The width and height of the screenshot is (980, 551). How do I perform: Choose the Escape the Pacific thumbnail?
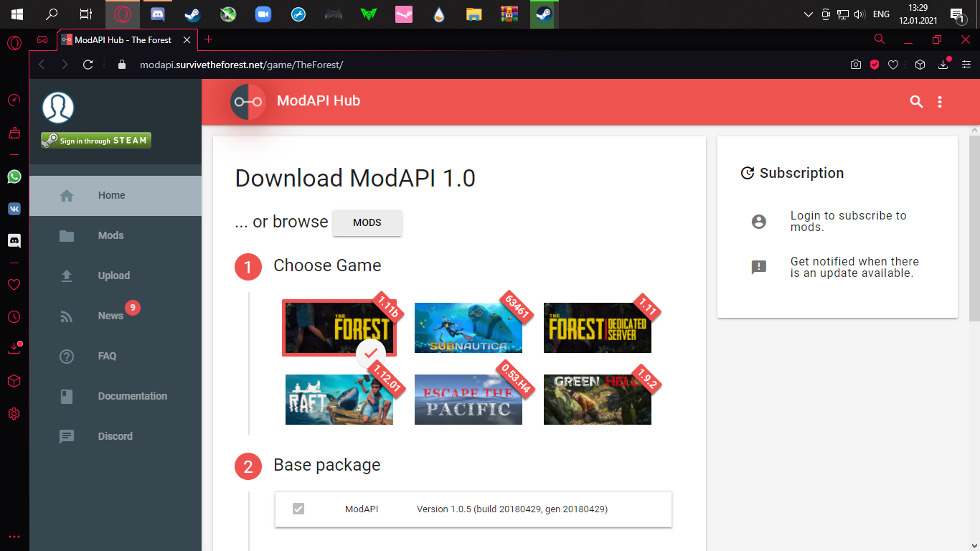point(468,400)
